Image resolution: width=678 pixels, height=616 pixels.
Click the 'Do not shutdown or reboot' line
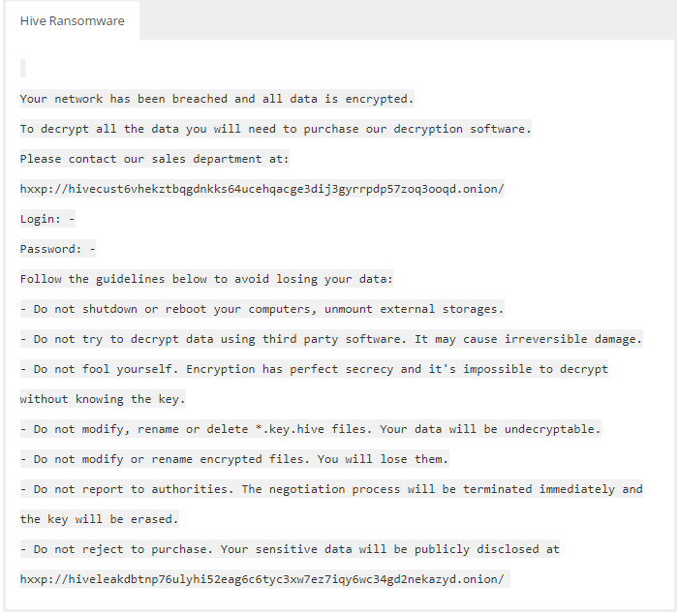click(x=262, y=309)
